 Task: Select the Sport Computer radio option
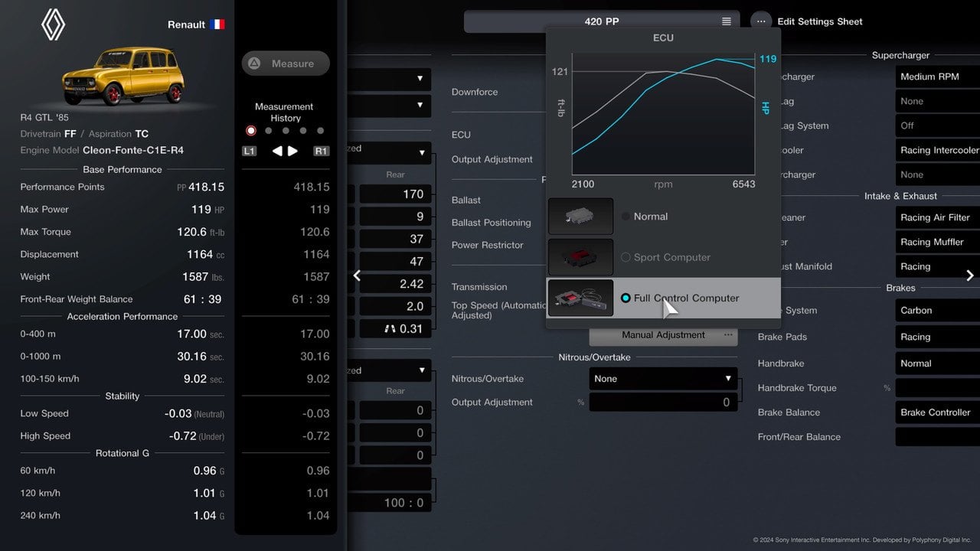pyautogui.click(x=626, y=257)
